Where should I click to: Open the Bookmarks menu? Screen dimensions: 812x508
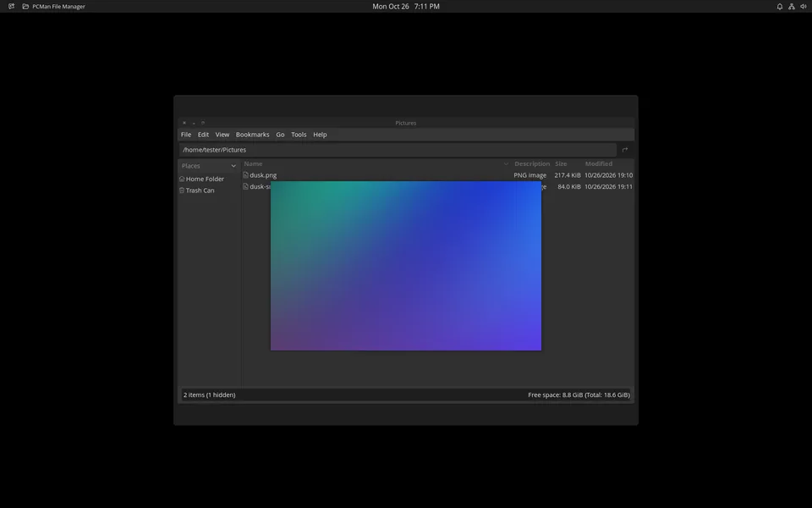tap(252, 135)
